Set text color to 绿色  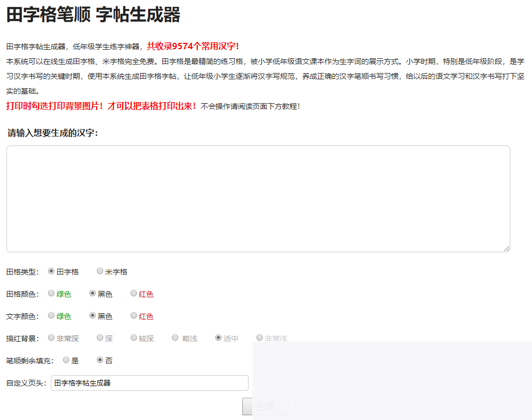point(51,315)
